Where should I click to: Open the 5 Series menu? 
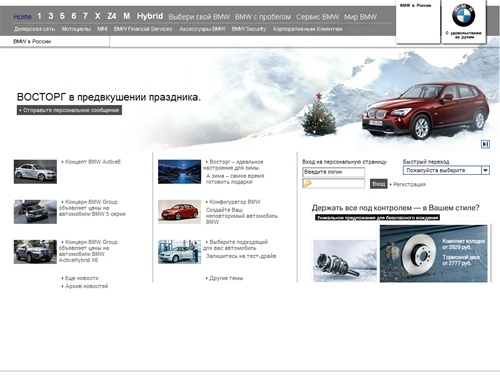[62, 16]
